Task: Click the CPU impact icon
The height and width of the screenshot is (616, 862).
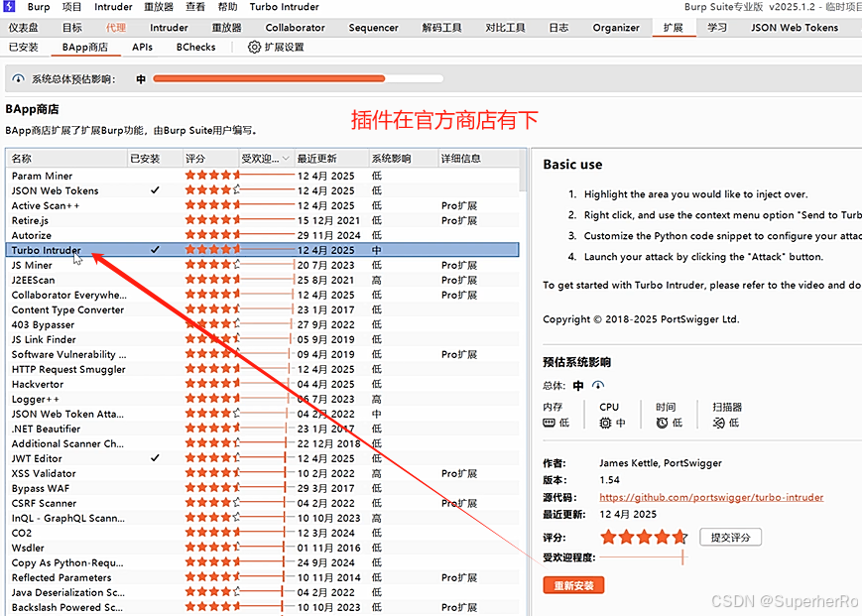Action: point(605,423)
